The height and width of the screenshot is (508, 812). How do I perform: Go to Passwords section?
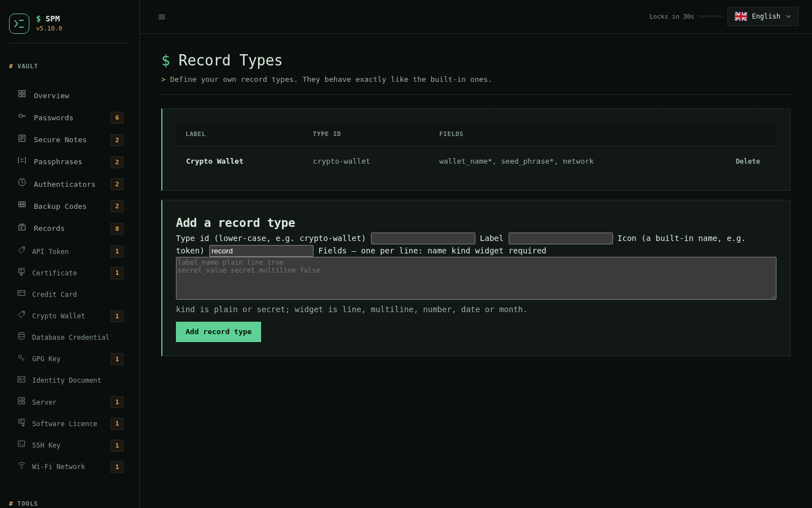pyautogui.click(x=70, y=117)
